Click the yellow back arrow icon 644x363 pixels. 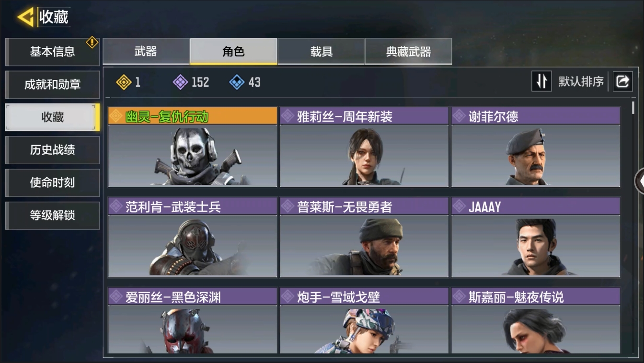[26, 17]
